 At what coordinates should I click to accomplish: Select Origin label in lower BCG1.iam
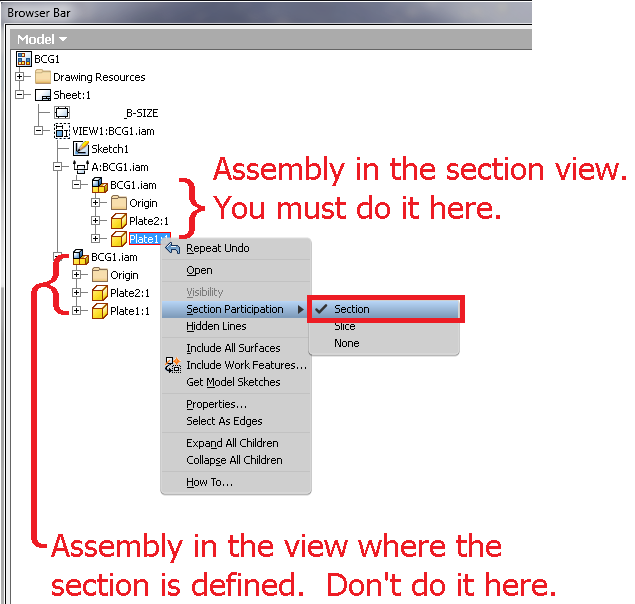point(124,275)
